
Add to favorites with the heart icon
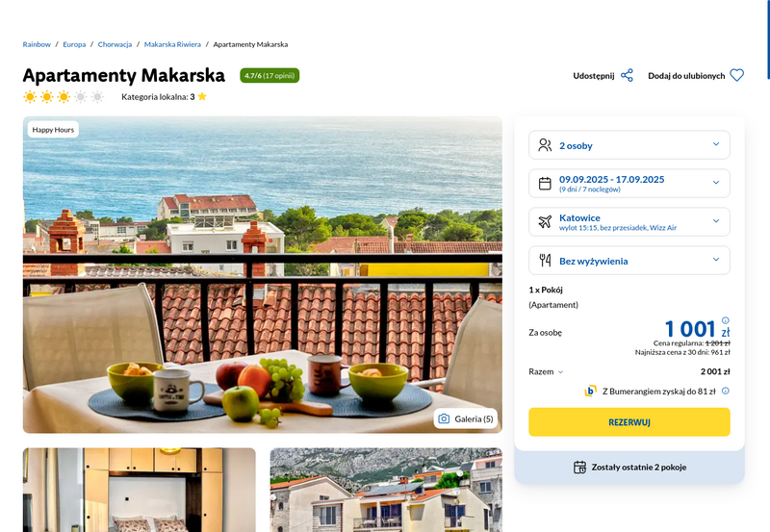tap(736, 76)
